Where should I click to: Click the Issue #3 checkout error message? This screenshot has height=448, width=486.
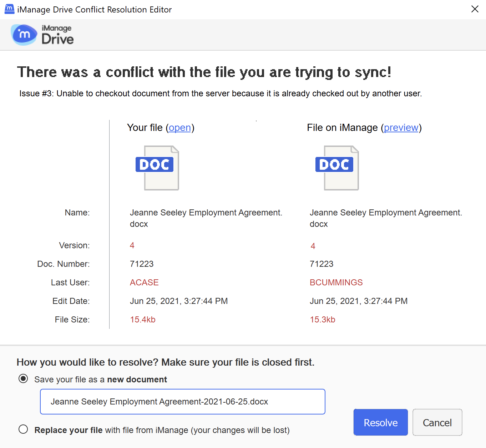coord(221,93)
